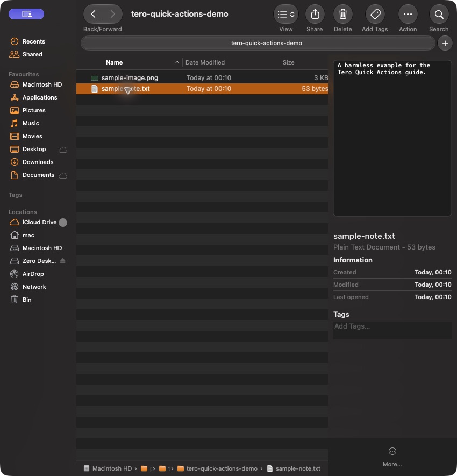This screenshot has width=457, height=476.
Task: Go forward with the forward arrow
Action: click(112, 14)
